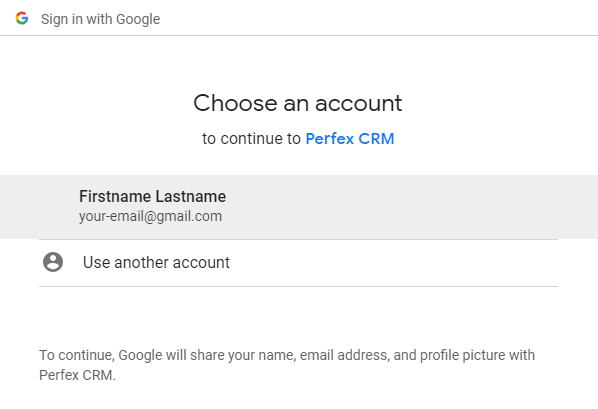Click the Sign in with Google header text
The height and width of the screenshot is (409, 598).
(x=100, y=19)
